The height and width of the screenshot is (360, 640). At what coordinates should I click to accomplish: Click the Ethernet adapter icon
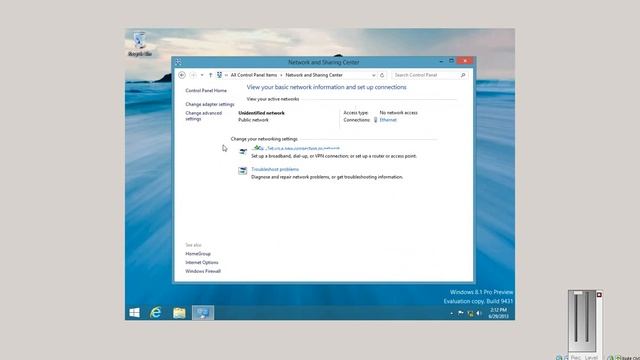(x=376, y=120)
